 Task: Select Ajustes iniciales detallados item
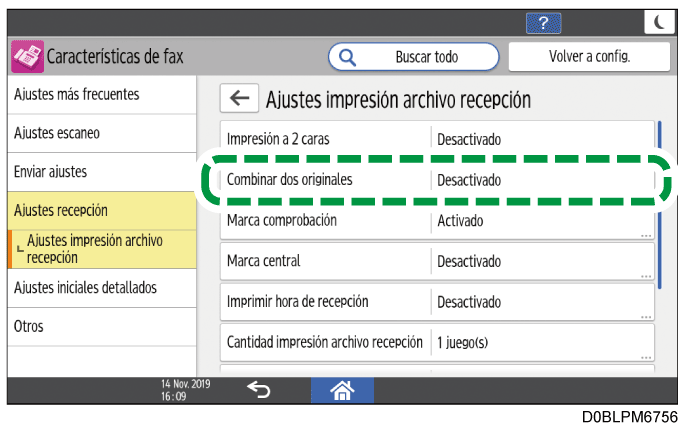(102, 288)
